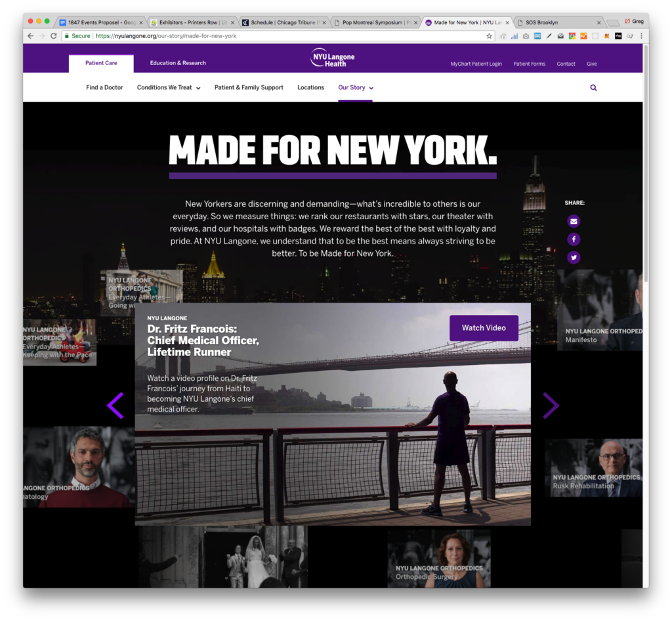Screen dimensions: 672x621
Task: Select the Education & Research tab
Action: point(178,63)
